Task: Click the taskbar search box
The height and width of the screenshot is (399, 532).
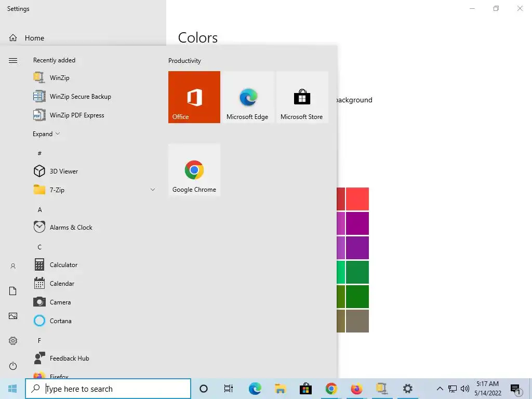Action: coord(108,389)
